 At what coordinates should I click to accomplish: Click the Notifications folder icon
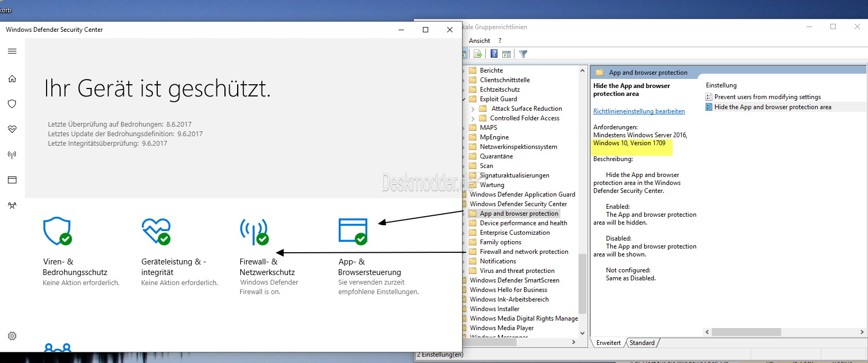click(x=473, y=261)
